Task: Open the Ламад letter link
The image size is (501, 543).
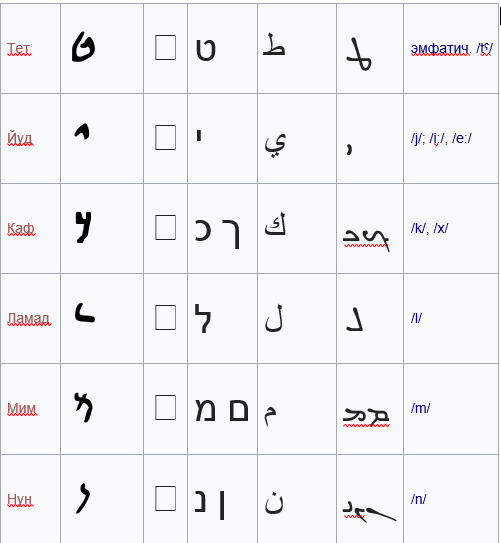Action: coord(29,319)
